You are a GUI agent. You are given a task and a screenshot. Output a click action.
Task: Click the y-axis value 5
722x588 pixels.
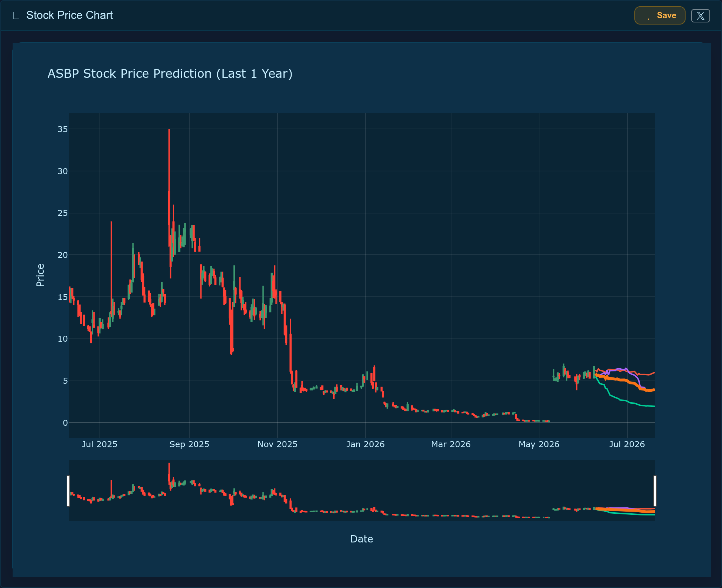[66, 381]
